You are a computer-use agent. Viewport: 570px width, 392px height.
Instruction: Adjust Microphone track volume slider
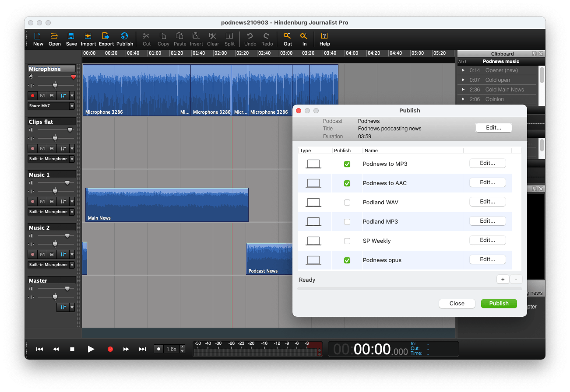click(73, 77)
